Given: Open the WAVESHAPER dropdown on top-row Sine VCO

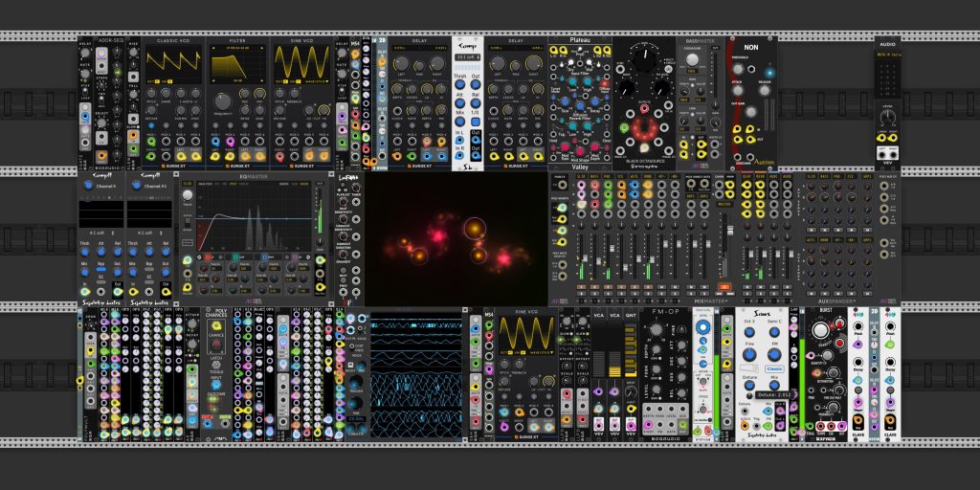Looking at the screenshot, I should [315, 82].
